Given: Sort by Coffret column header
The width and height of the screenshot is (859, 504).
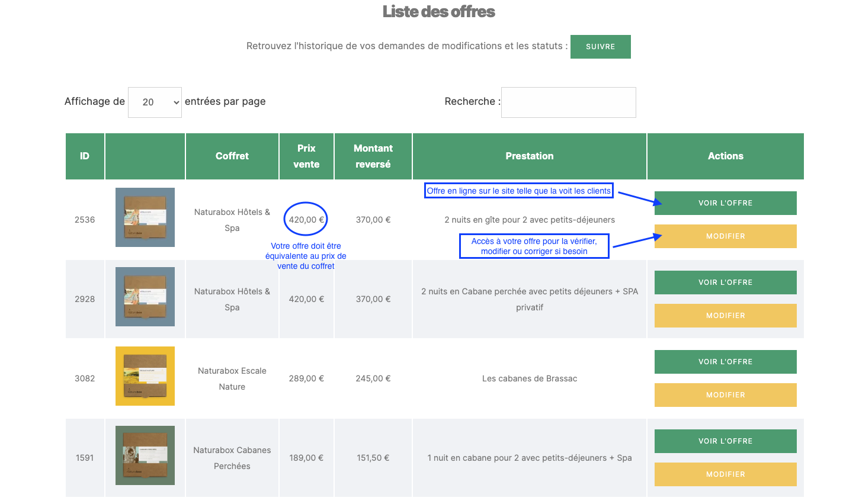Looking at the screenshot, I should coord(232,156).
